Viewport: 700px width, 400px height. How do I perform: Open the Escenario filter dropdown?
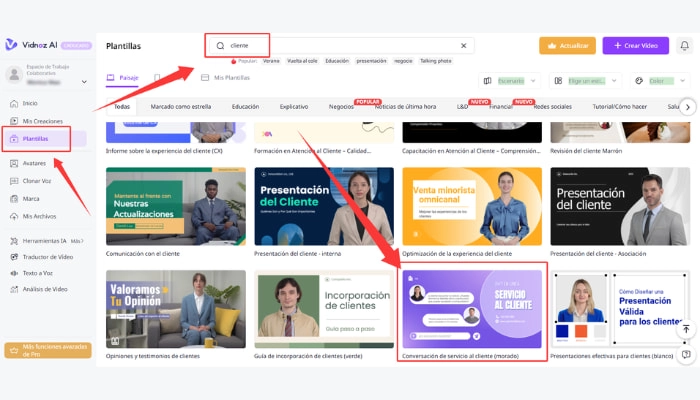pyautogui.click(x=509, y=81)
